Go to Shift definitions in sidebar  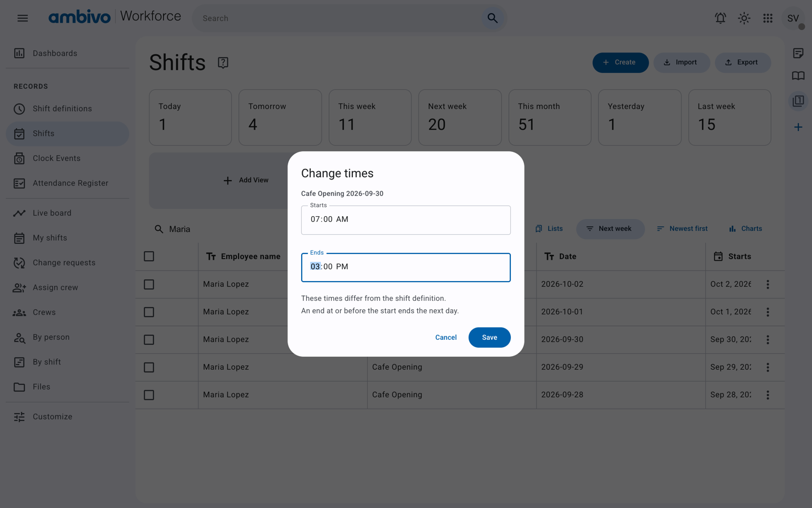68,109
